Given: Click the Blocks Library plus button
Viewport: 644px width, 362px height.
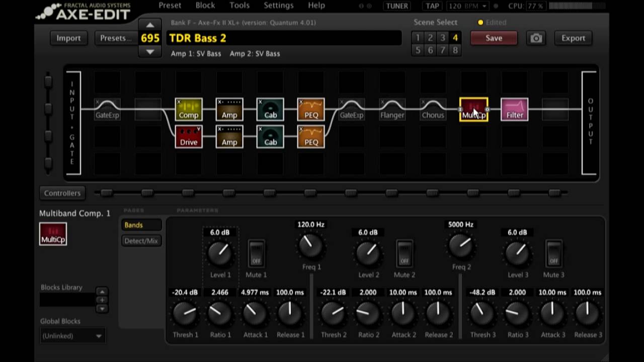Looking at the screenshot, I should pos(102,300).
